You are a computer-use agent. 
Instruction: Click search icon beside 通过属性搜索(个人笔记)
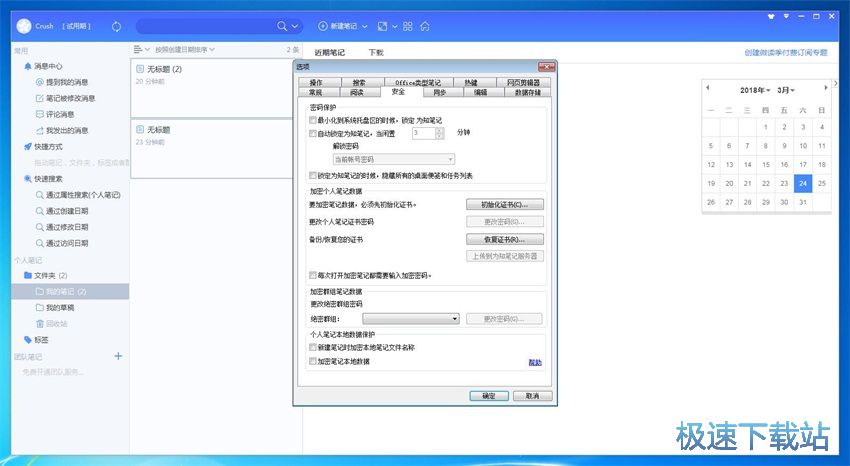[39, 195]
